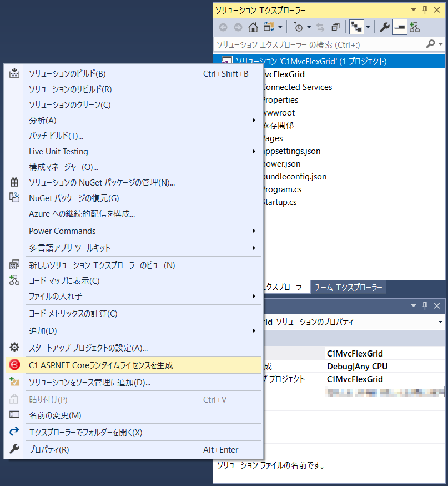This screenshot has width=448, height=486.
Task: Open バッチ ビルド(T)... dialog
Action: pyautogui.click(x=133, y=136)
